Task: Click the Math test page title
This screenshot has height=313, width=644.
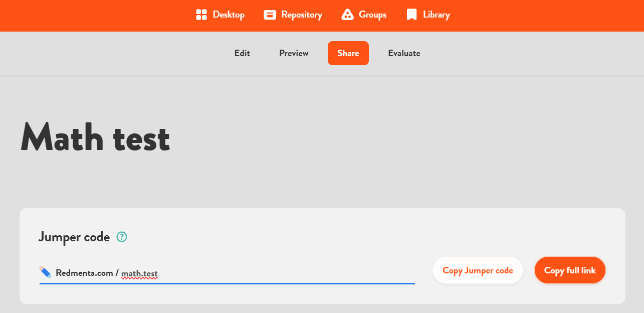Action: point(95,137)
